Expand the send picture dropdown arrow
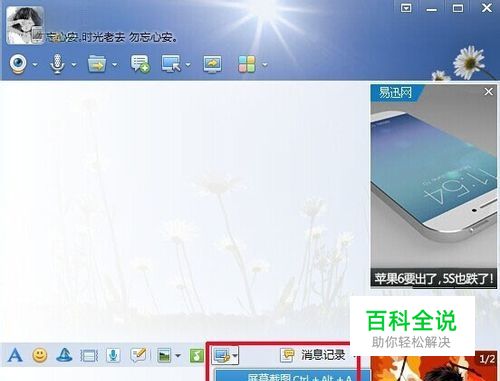This screenshot has width=500, height=381. point(178,356)
